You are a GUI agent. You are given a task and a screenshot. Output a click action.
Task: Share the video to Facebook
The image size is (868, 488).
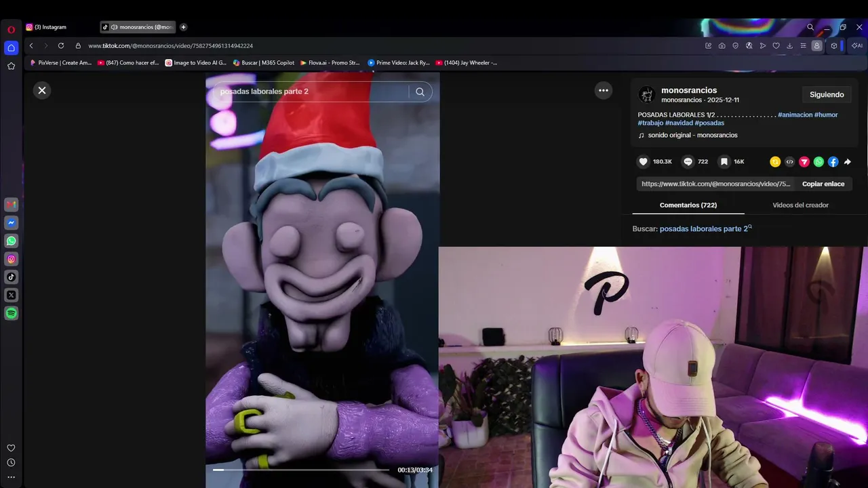[x=833, y=161]
